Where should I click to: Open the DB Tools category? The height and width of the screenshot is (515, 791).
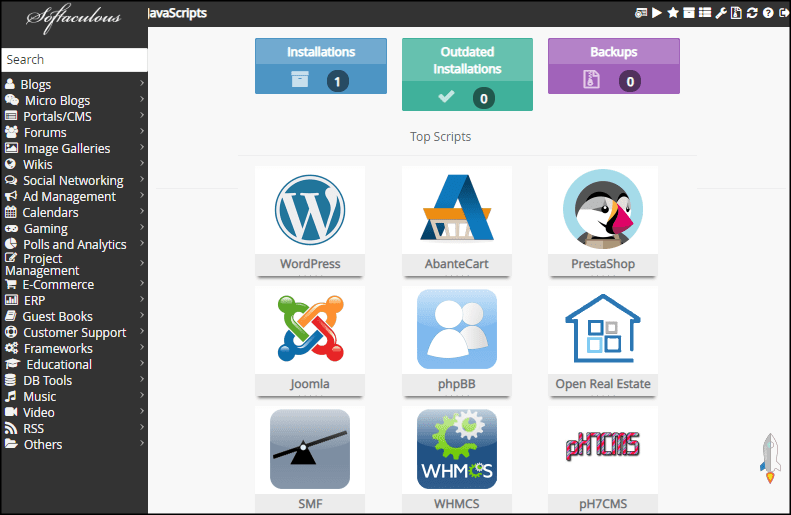pos(47,381)
